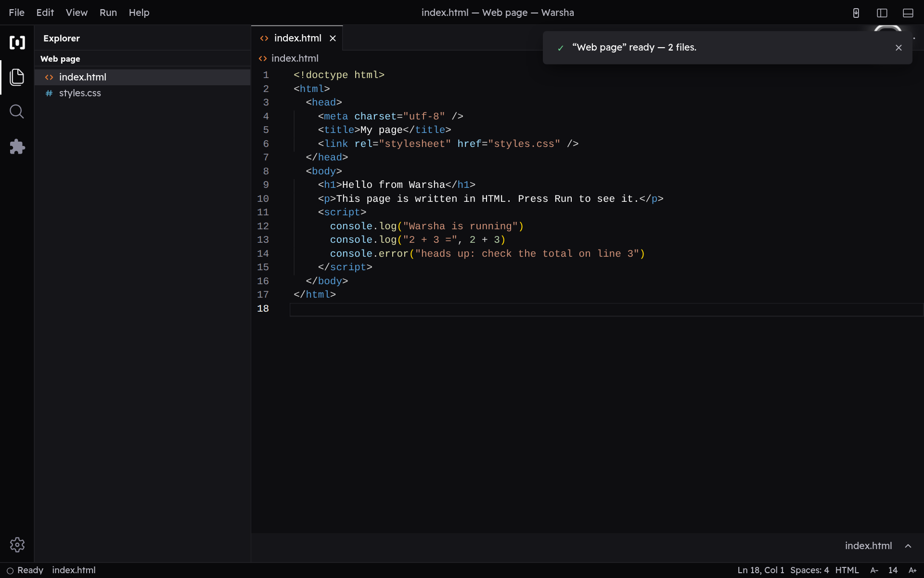Click the index.html label in bottom panel

click(x=868, y=546)
